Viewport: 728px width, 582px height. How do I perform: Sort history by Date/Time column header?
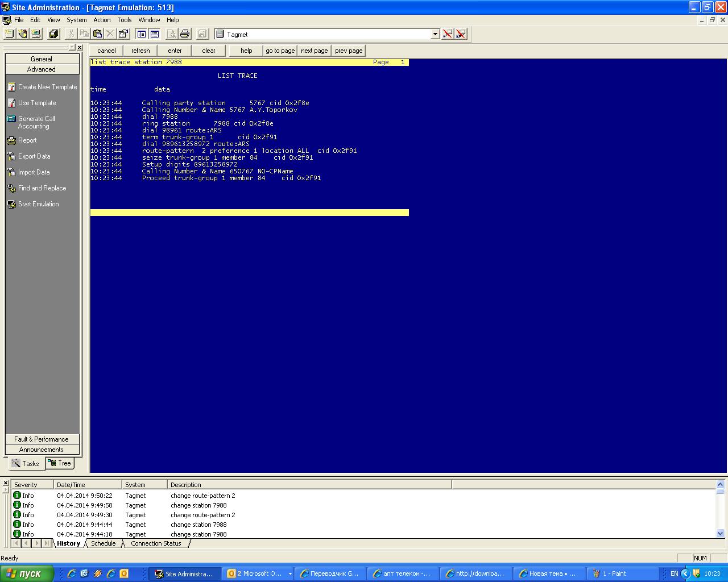pos(88,485)
